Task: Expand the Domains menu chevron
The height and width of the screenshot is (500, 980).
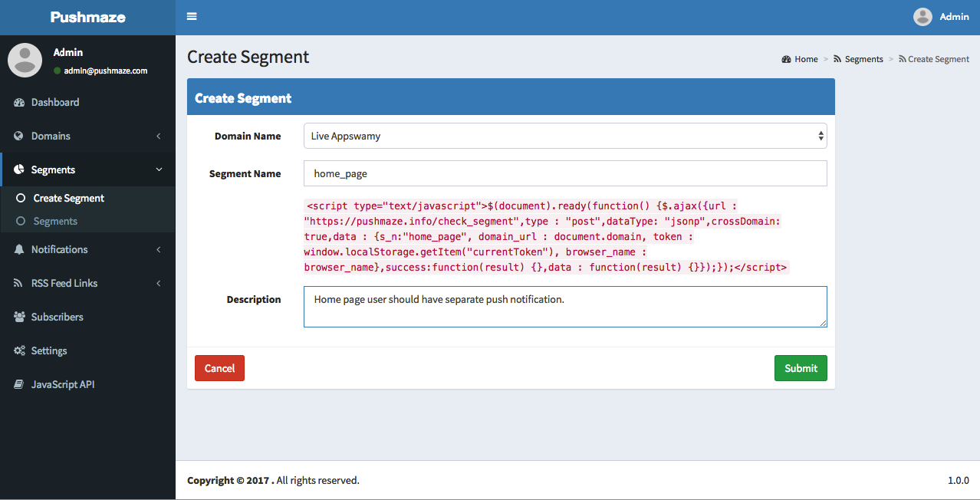Action: 159,137
